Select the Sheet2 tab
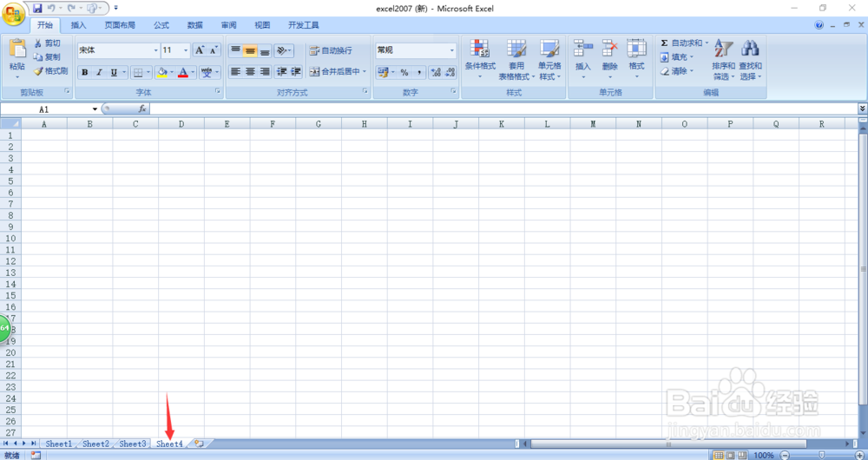 tap(95, 444)
